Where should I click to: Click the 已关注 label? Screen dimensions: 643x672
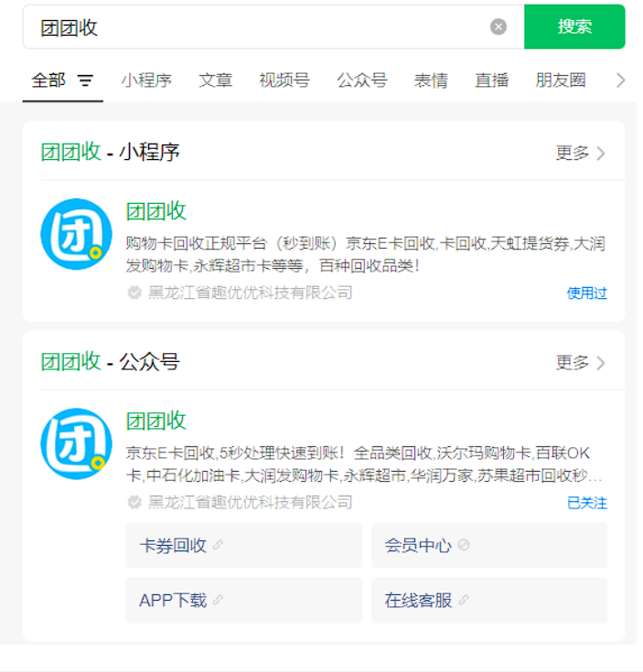(587, 503)
